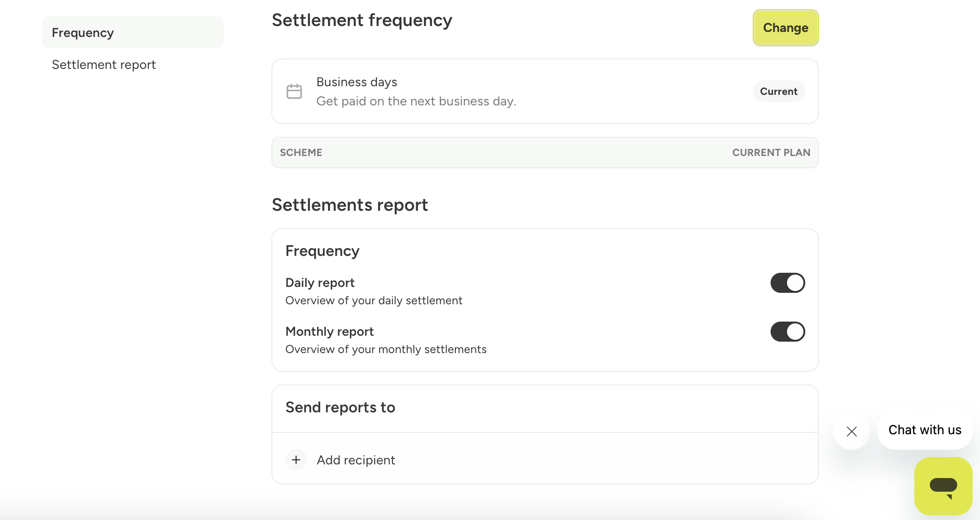Viewport: 980px width, 520px height.
Task: Click the SCHEME column header
Action: pos(301,152)
